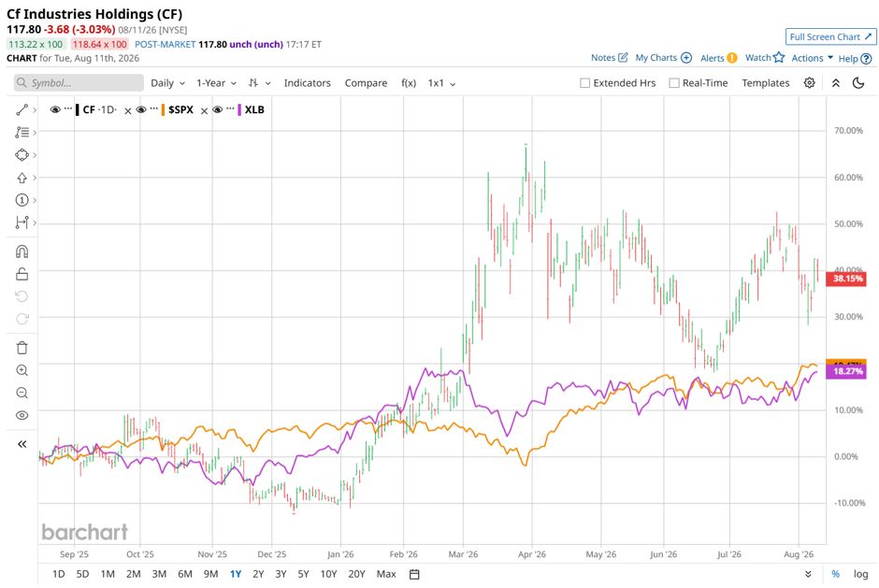The width and height of the screenshot is (879, 588).
Task: Select the 6M time range
Action: point(185,574)
